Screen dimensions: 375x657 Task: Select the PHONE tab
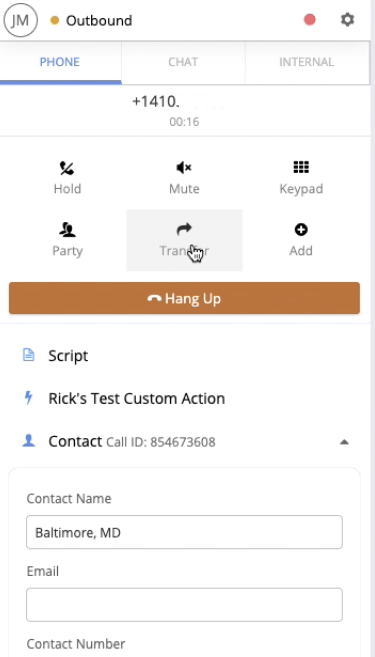60,62
